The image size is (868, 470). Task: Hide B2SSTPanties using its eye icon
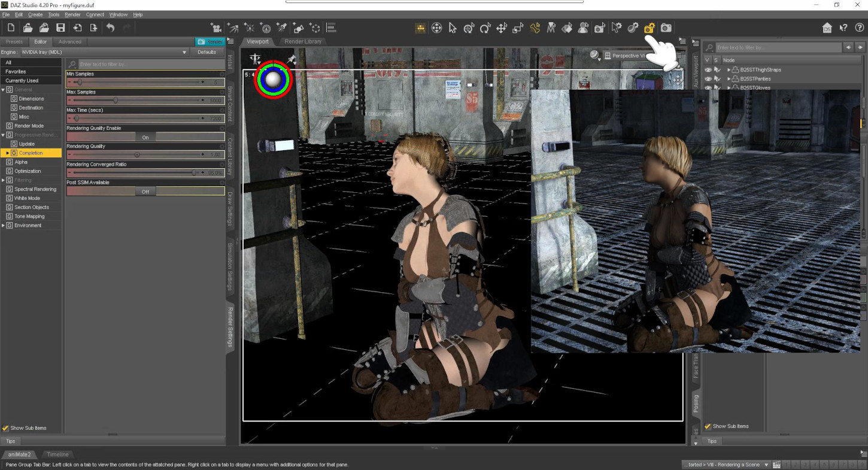[707, 78]
